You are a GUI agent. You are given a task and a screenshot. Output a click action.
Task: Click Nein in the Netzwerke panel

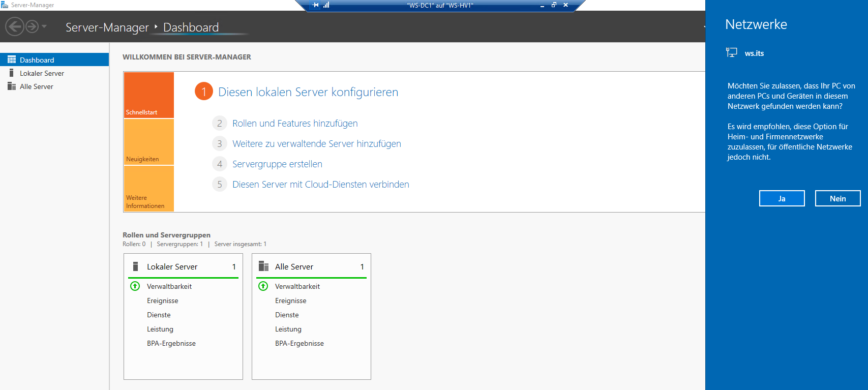tap(838, 198)
